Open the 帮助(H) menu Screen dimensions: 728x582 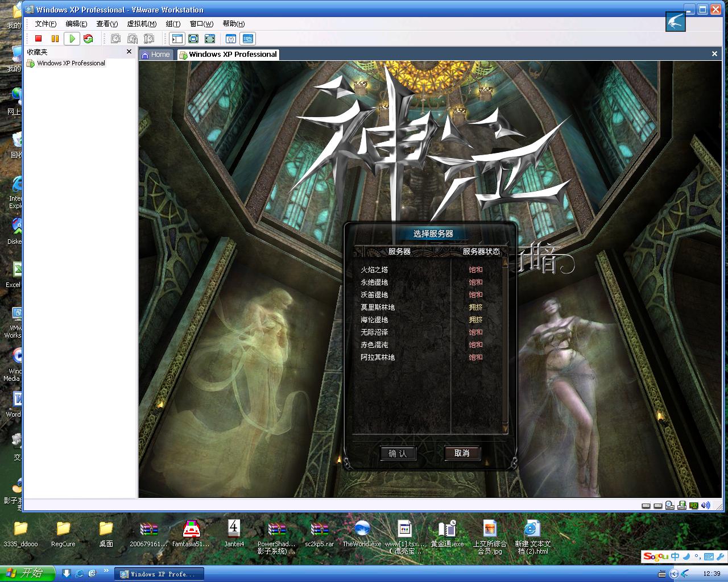234,24
